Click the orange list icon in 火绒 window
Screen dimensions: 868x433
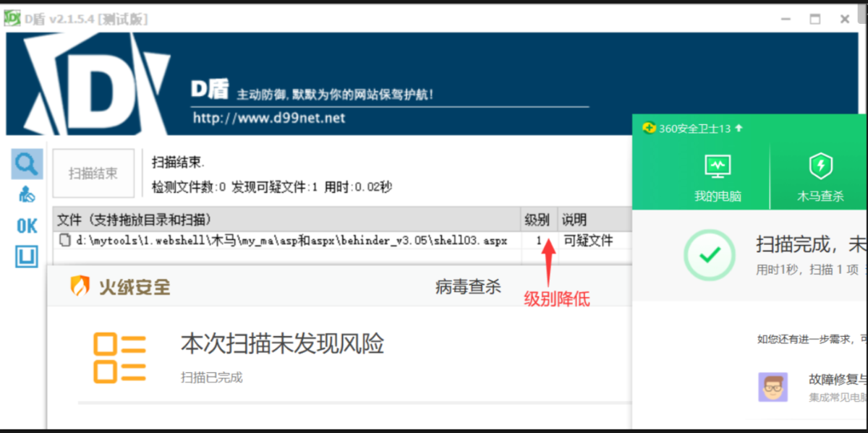[119, 357]
